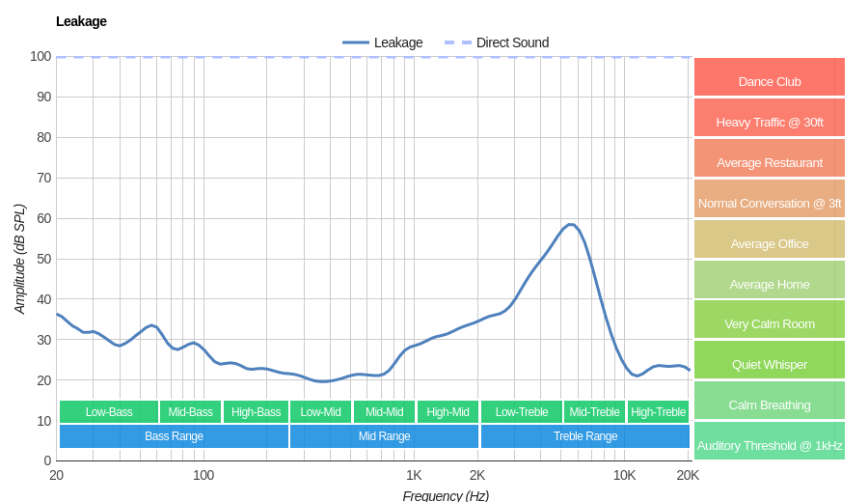
Task: Click the Low-Bass frequency band
Action: pos(109,412)
